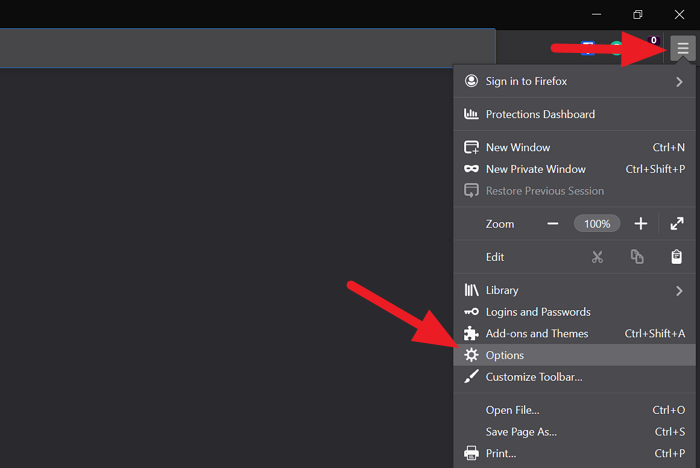
Task: Restore down the Firefox window
Action: (638, 14)
